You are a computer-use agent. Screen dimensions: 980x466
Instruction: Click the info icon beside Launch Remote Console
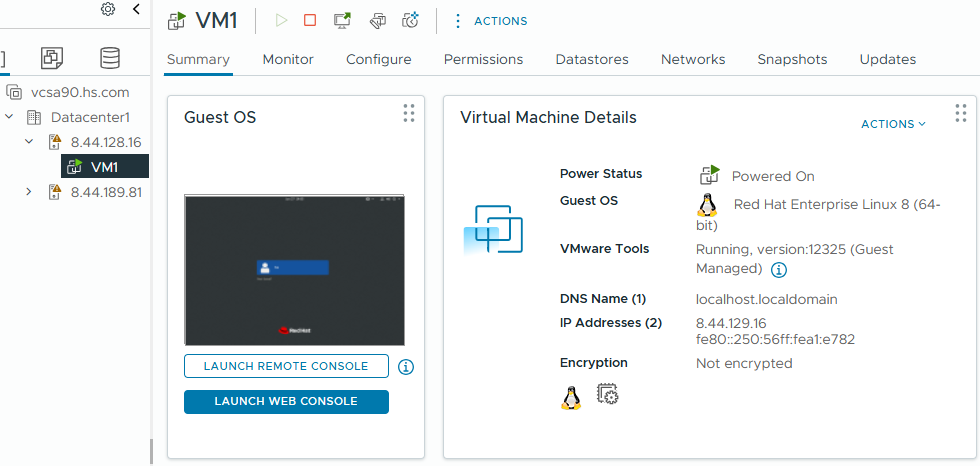[406, 367]
